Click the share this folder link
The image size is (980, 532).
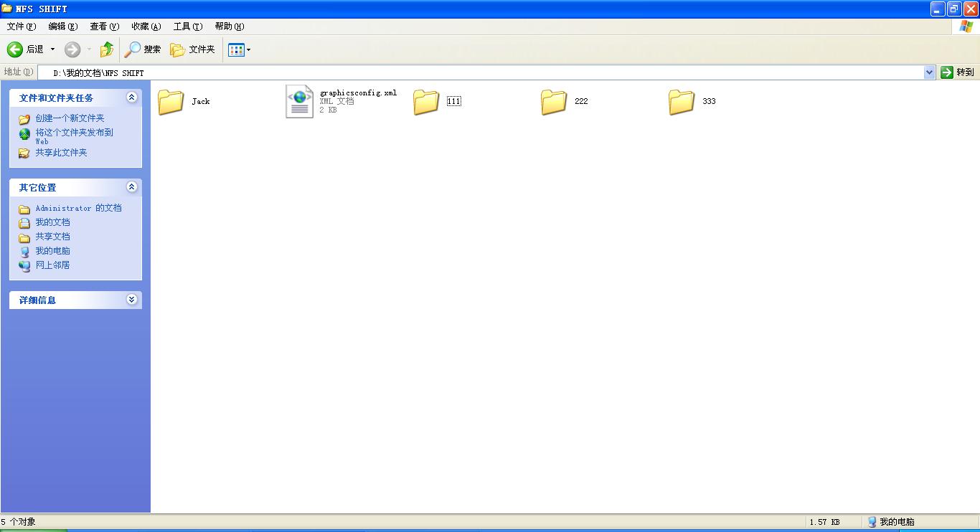(x=61, y=153)
